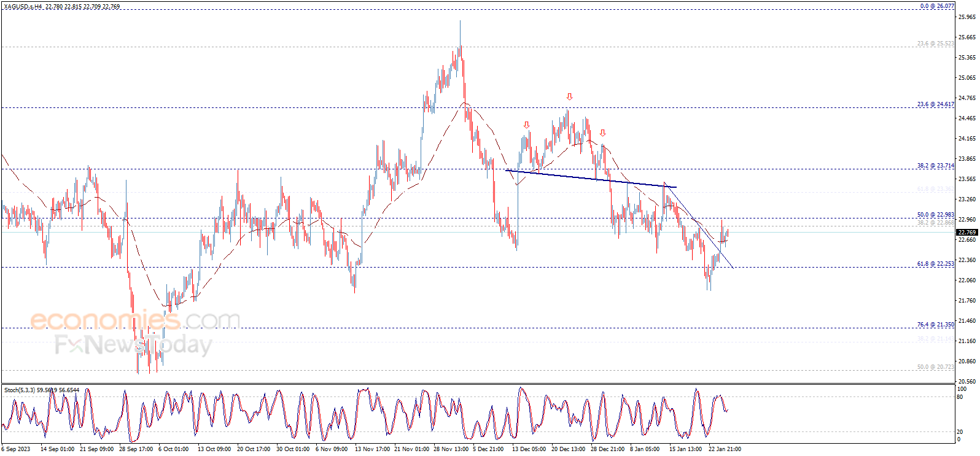Click the 61.8 @ 22.253 Fibonacci label
The width and height of the screenshot is (980, 456).
tap(936, 264)
